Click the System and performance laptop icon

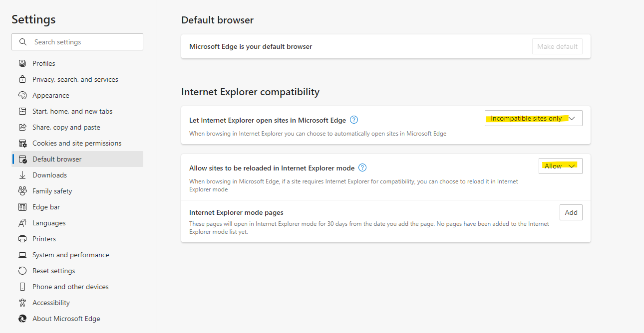coord(22,255)
